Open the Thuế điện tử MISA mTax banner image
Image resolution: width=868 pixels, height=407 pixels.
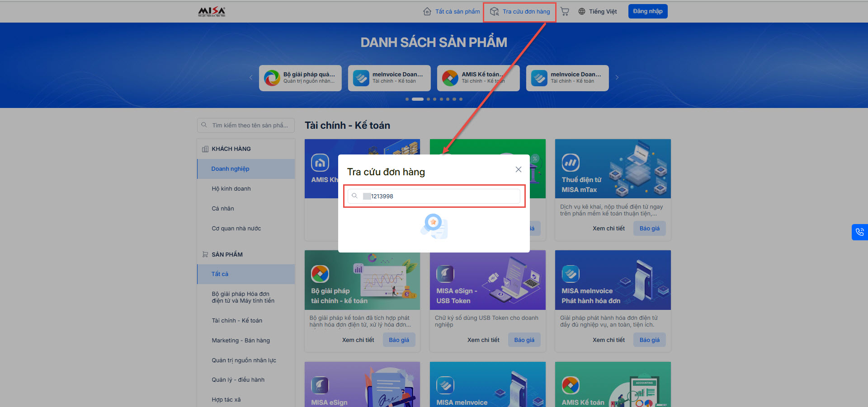pos(613,168)
